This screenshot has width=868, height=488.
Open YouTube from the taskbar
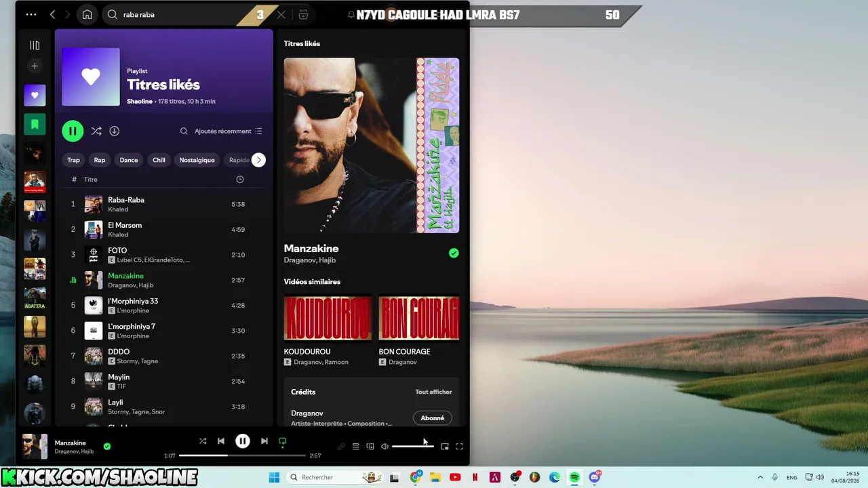coord(455,477)
